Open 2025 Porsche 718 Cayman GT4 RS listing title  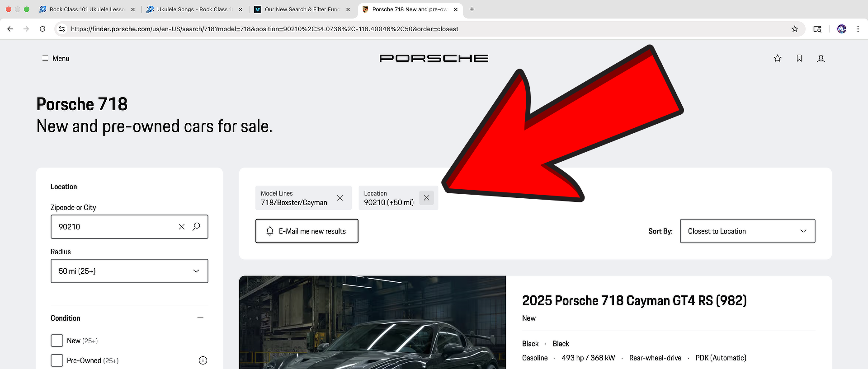click(634, 301)
